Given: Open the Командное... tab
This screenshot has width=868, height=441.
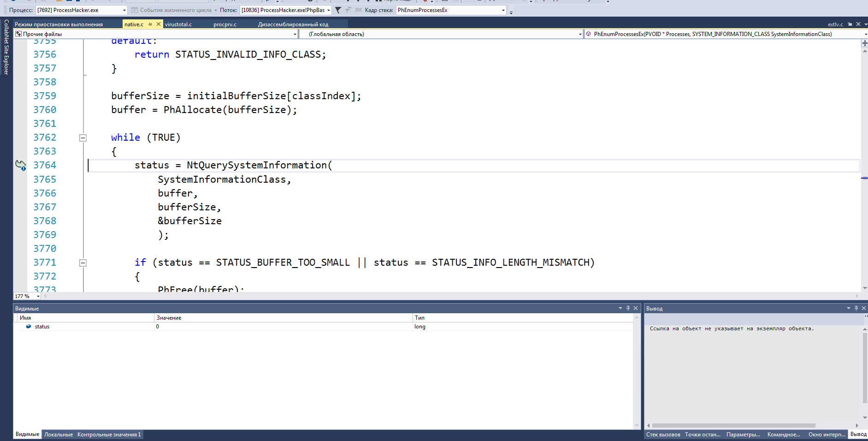Looking at the screenshot, I should (784, 435).
